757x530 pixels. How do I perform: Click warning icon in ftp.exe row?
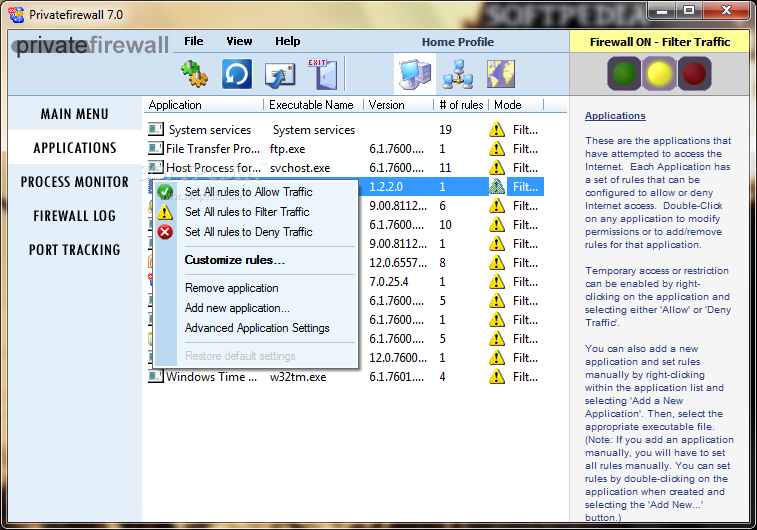[x=497, y=149]
